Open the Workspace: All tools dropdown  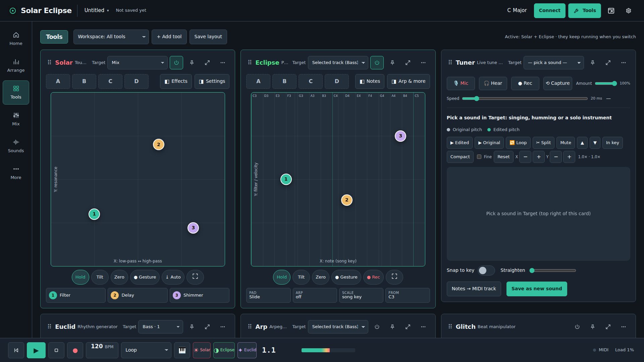click(111, 37)
